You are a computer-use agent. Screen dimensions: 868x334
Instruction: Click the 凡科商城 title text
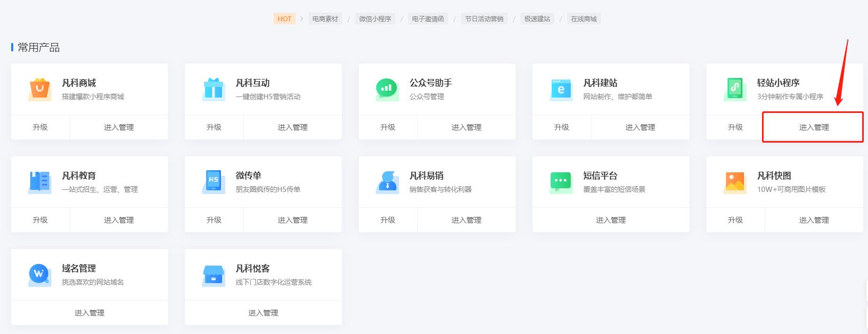pos(79,83)
